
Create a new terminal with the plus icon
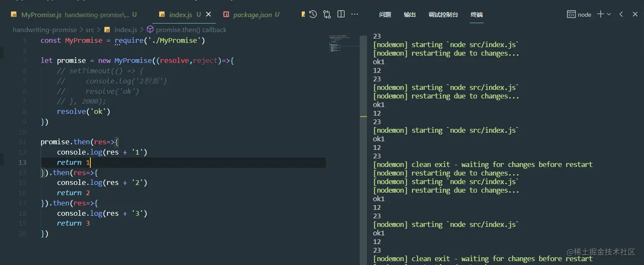600,14
